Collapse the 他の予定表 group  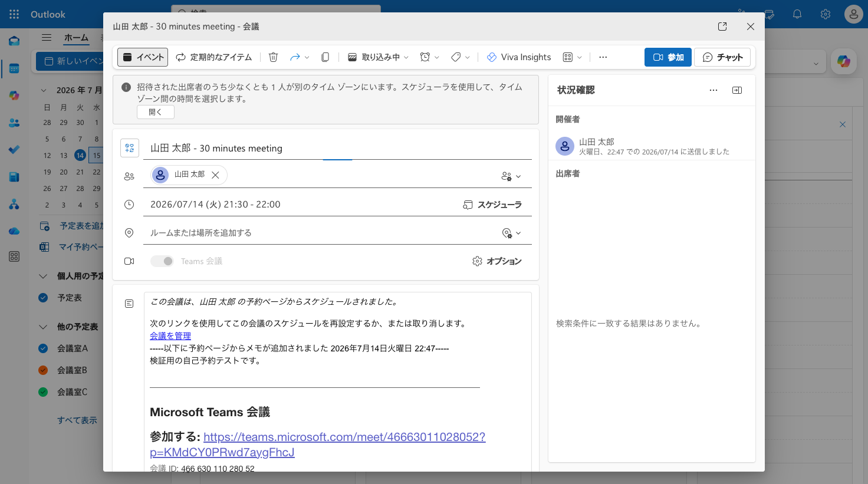pyautogui.click(x=43, y=327)
